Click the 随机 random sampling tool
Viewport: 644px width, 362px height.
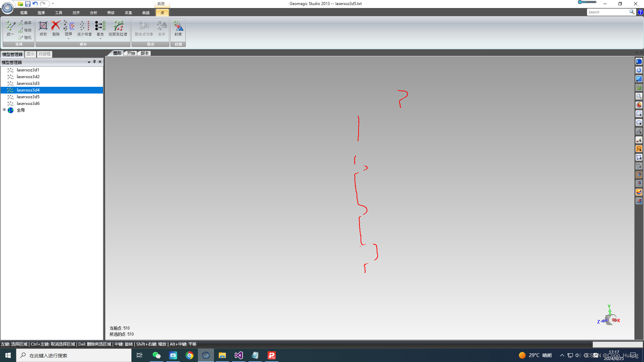point(25,38)
